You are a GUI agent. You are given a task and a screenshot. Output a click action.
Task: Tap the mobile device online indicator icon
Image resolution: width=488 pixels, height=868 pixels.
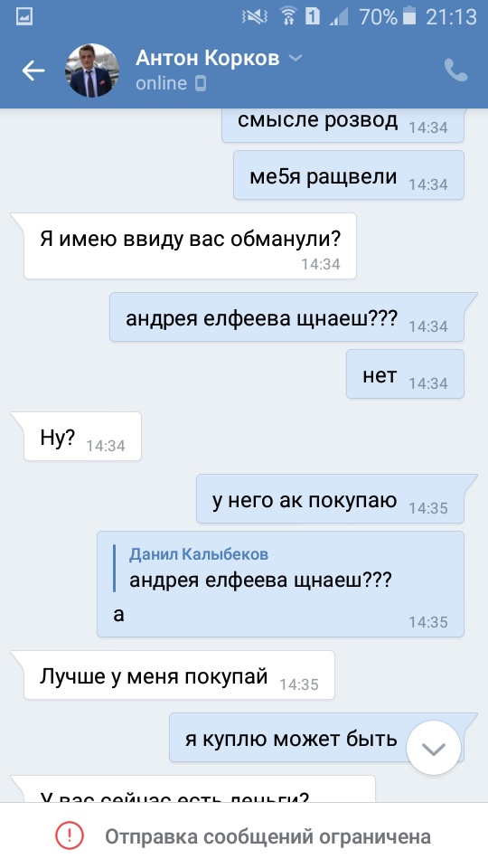pos(201,83)
